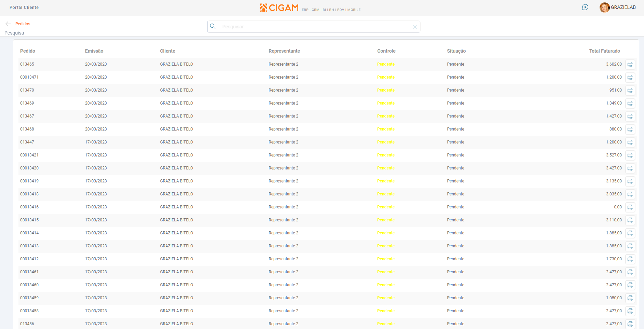Click the Portal Cliente header title
The height and width of the screenshot is (329, 644).
(24, 8)
